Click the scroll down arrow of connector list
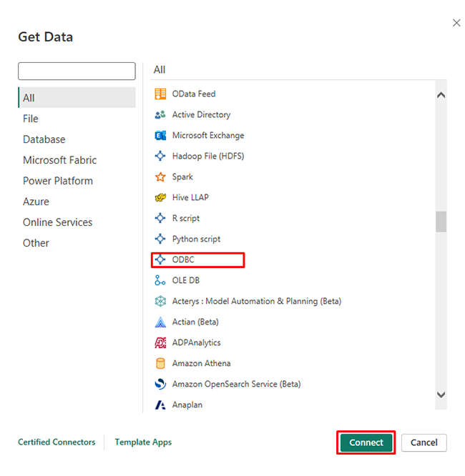 pos(441,395)
